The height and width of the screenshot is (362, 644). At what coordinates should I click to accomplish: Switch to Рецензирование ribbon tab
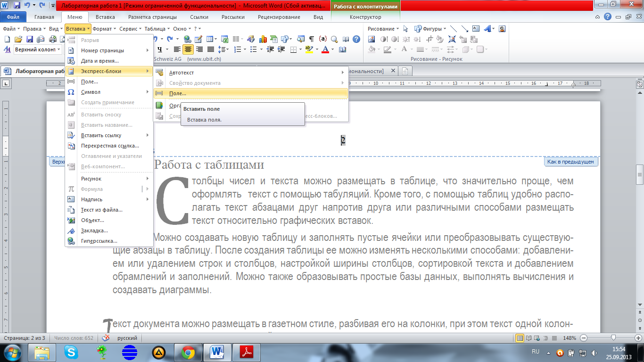click(x=279, y=17)
